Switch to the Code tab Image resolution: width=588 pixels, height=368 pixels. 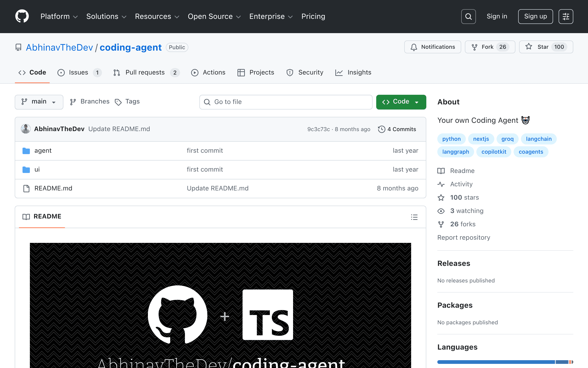(x=32, y=72)
